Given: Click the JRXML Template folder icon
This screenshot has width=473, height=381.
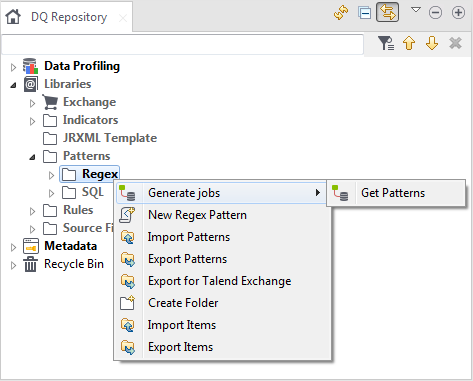Looking at the screenshot, I should pos(50,138).
